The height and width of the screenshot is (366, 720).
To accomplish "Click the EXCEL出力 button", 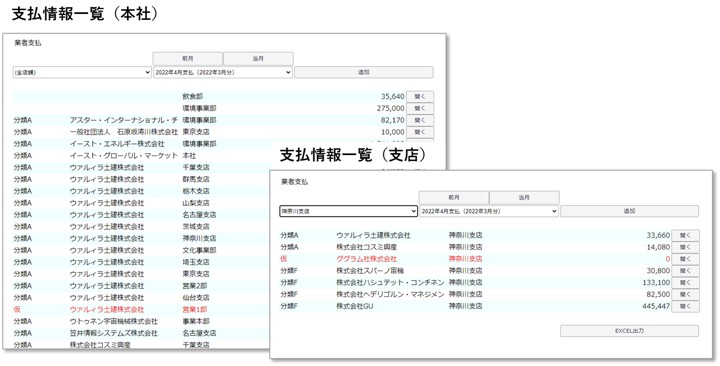I will [x=629, y=331].
